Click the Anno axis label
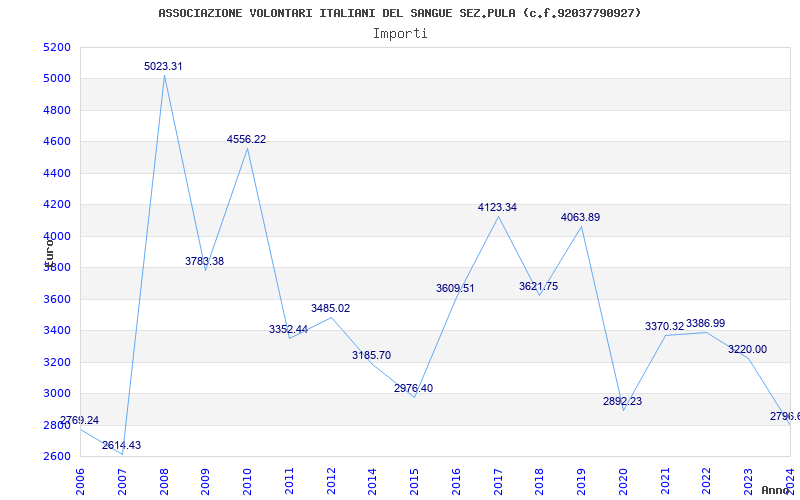This screenshot has height=500, width=800. point(776,490)
